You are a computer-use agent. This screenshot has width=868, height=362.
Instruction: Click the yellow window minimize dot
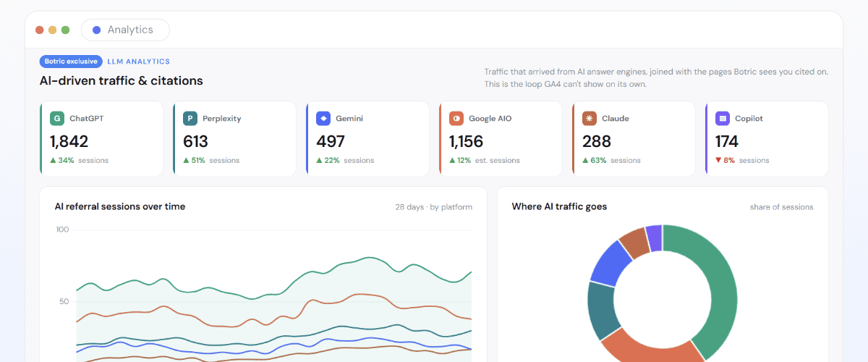coord(52,30)
